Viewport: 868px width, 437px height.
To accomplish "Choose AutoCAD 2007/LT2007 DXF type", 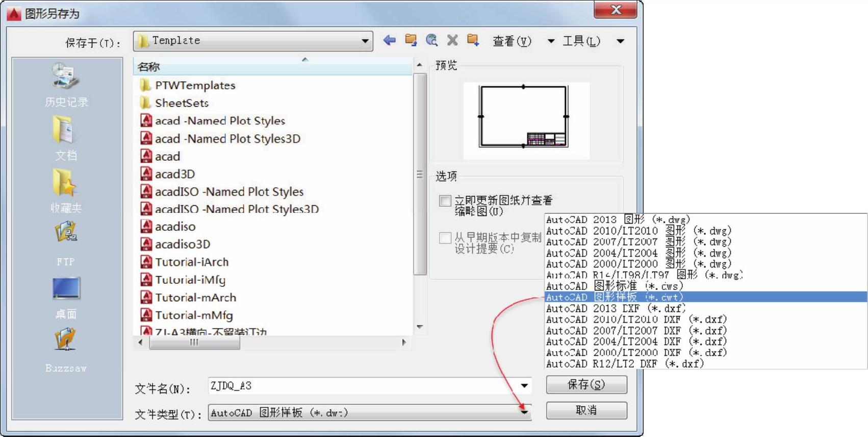I will click(706, 331).
